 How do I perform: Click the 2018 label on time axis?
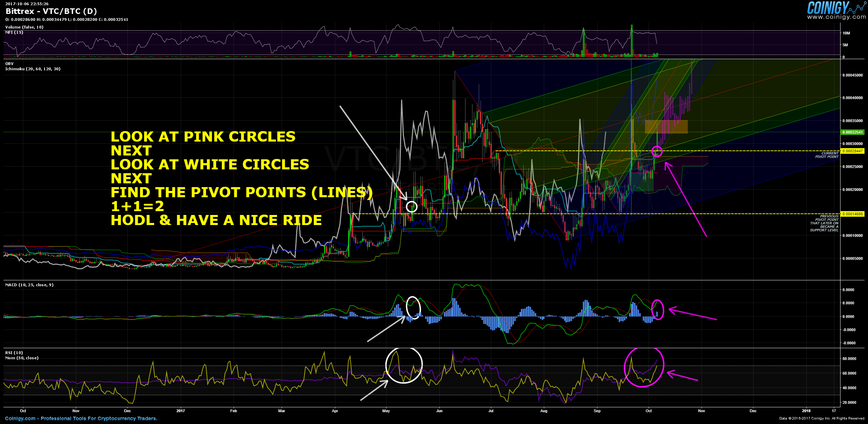[x=806, y=411]
